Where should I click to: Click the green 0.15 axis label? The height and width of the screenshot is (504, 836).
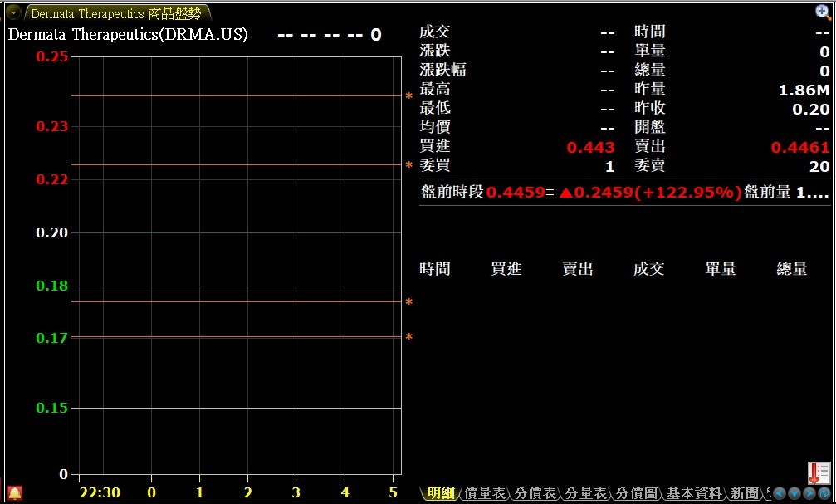click(52, 408)
